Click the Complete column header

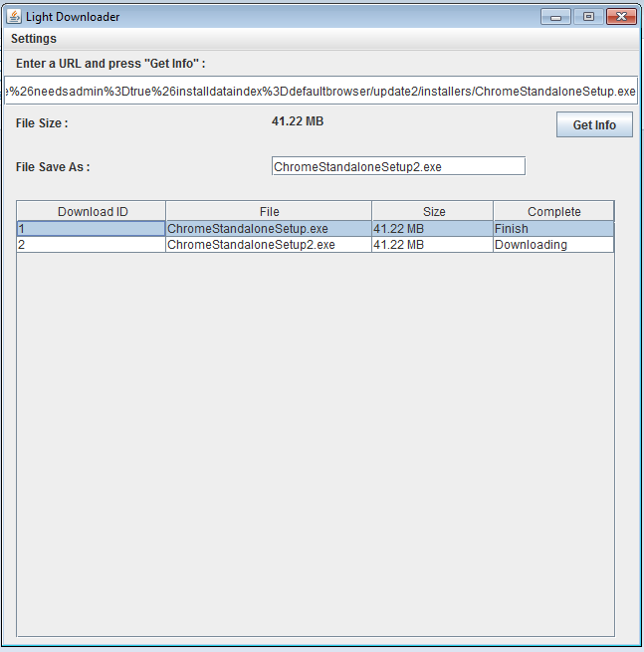point(553,211)
